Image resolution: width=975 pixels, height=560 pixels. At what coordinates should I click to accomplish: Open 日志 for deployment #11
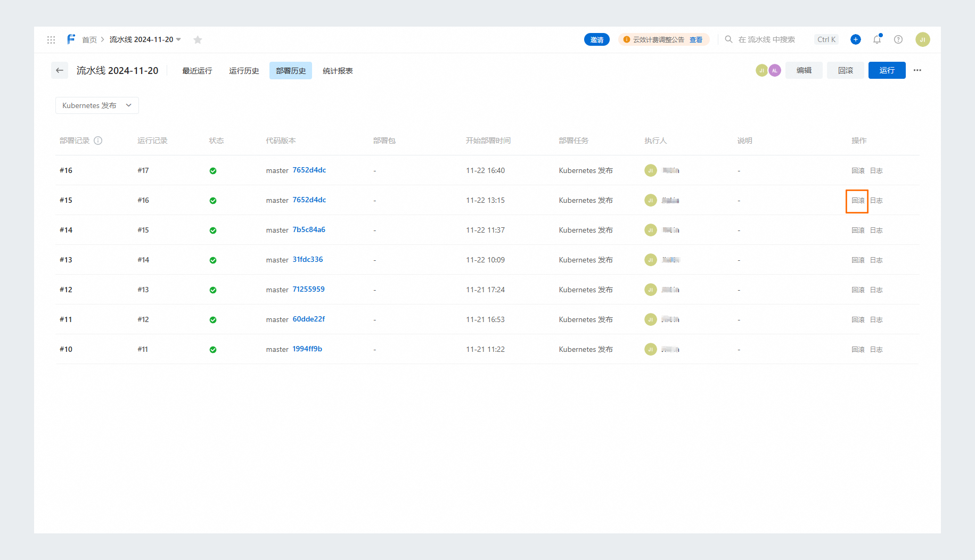click(x=876, y=320)
